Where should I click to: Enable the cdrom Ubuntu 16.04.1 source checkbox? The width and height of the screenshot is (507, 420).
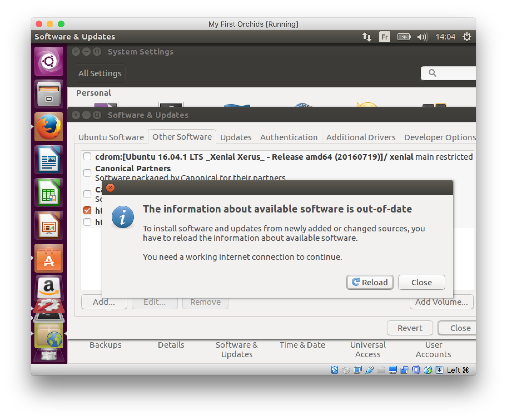point(87,157)
